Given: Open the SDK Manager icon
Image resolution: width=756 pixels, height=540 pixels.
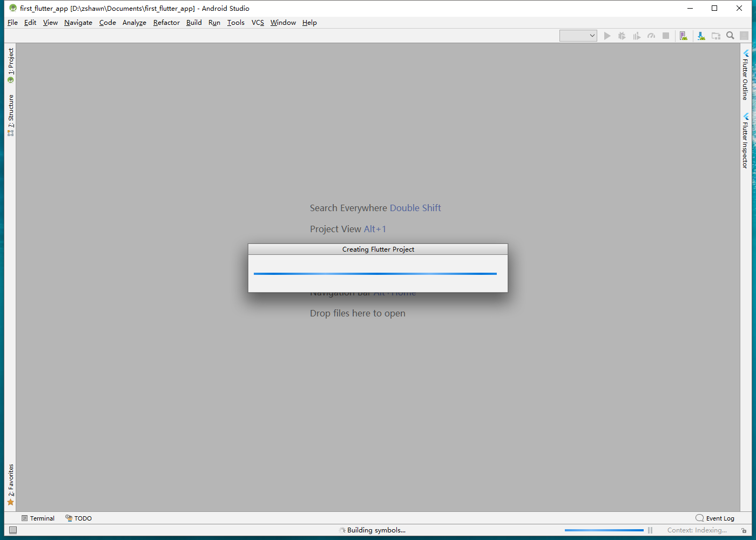Looking at the screenshot, I should (701, 36).
